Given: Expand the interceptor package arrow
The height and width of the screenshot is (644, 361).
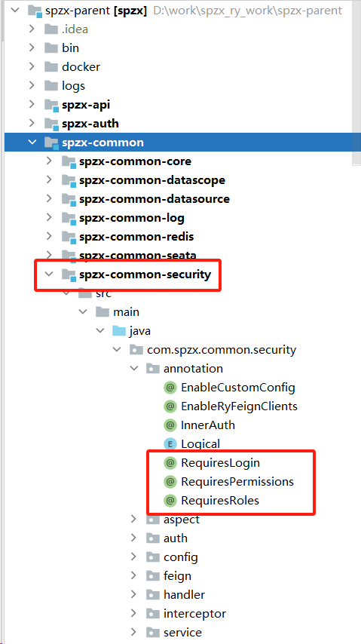Looking at the screenshot, I should pos(133,614).
